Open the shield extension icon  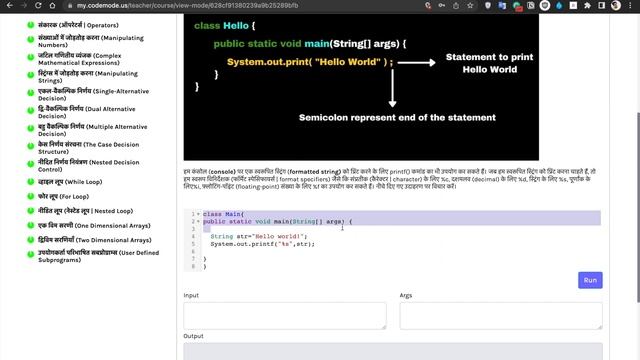[x=488, y=5]
